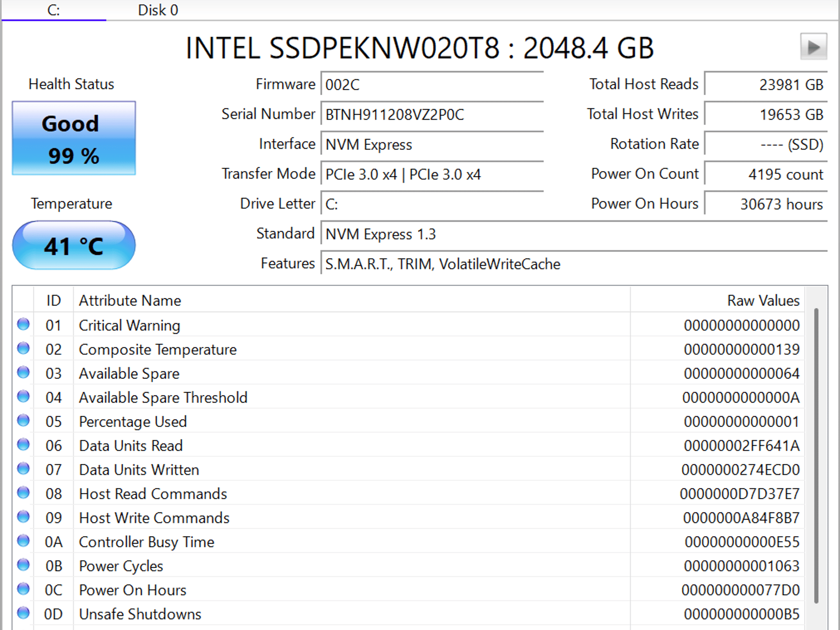This screenshot has width=840, height=630.
Task: Click the status dot for Available Spare Threshold
Action: (x=23, y=397)
